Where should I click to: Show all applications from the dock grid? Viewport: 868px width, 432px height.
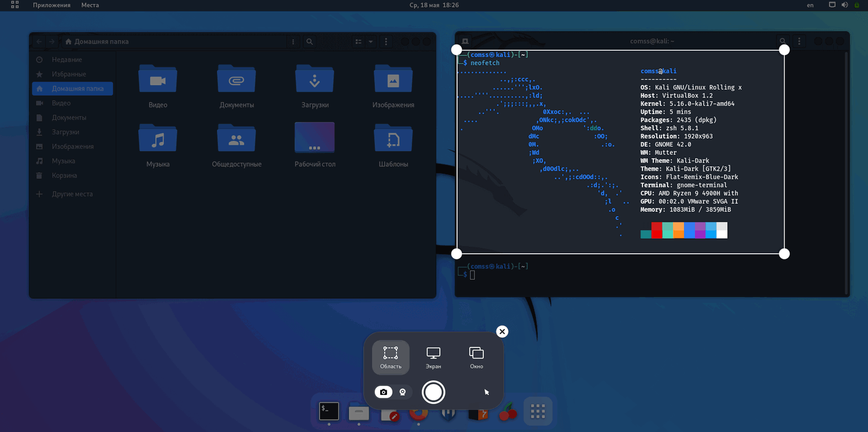tap(538, 411)
